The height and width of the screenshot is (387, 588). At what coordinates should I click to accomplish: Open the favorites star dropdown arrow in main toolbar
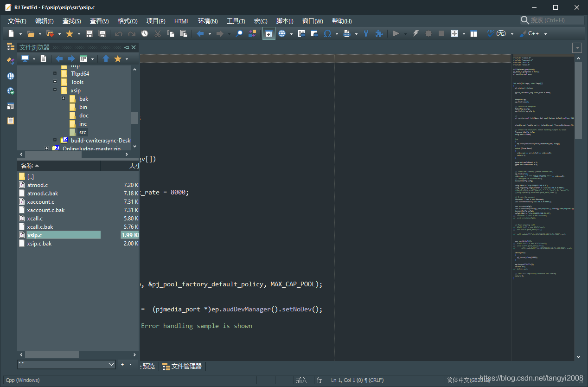pyautogui.click(x=79, y=34)
